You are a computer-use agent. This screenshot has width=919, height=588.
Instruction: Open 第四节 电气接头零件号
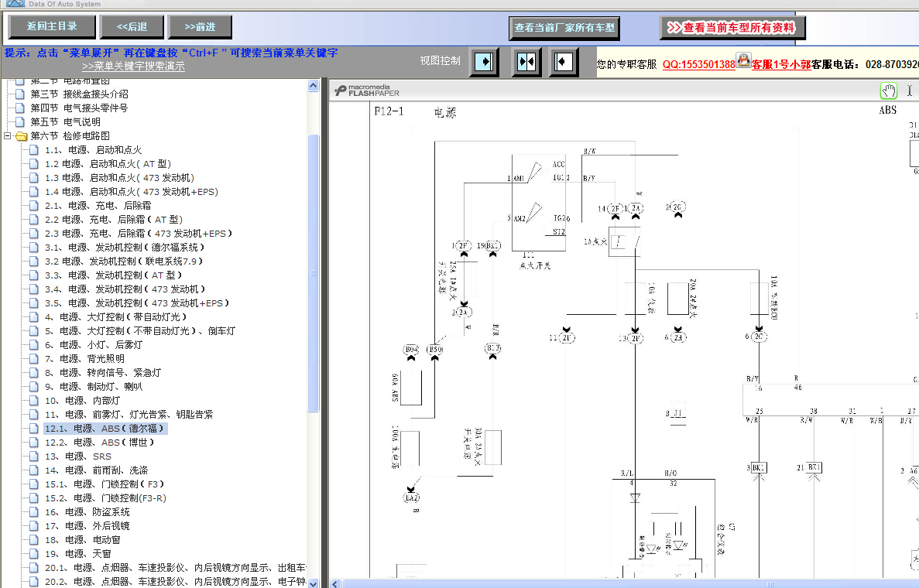[79, 108]
